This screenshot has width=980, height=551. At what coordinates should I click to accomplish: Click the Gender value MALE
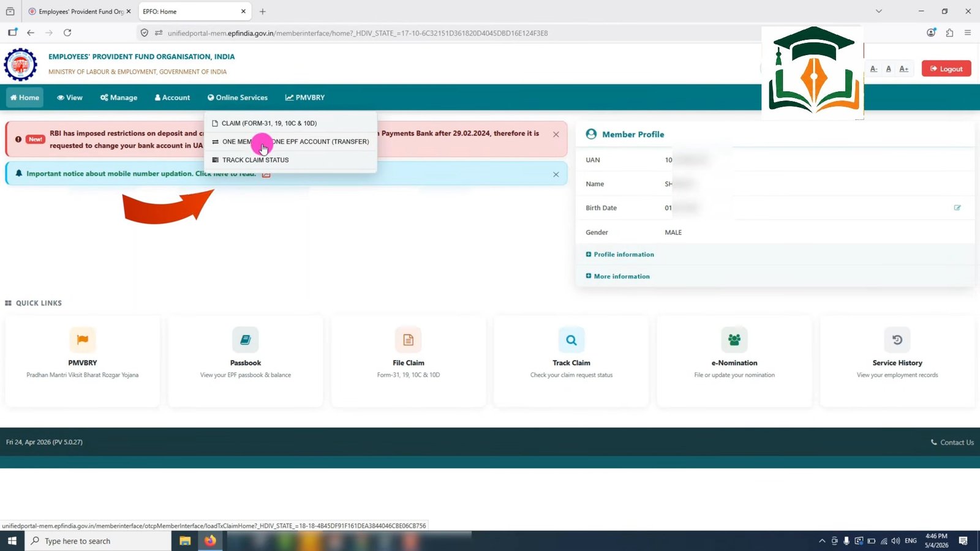673,233
